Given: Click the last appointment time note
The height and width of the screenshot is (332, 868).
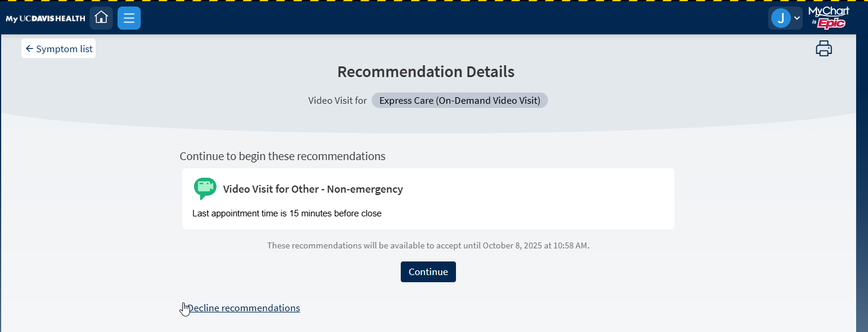Looking at the screenshot, I should coord(287,213).
